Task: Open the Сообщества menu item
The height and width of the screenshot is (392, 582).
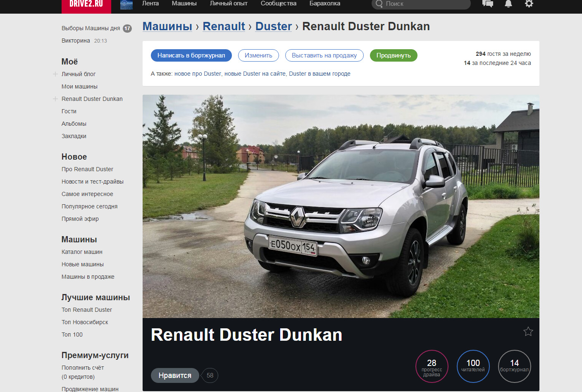Action: (x=279, y=3)
